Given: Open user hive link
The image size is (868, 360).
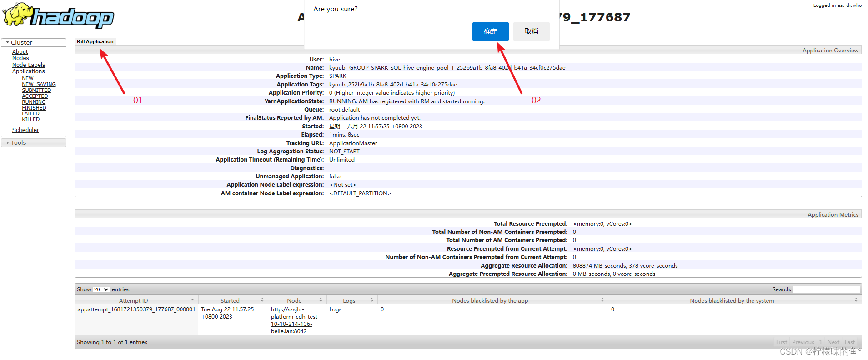Looking at the screenshot, I should coord(335,60).
